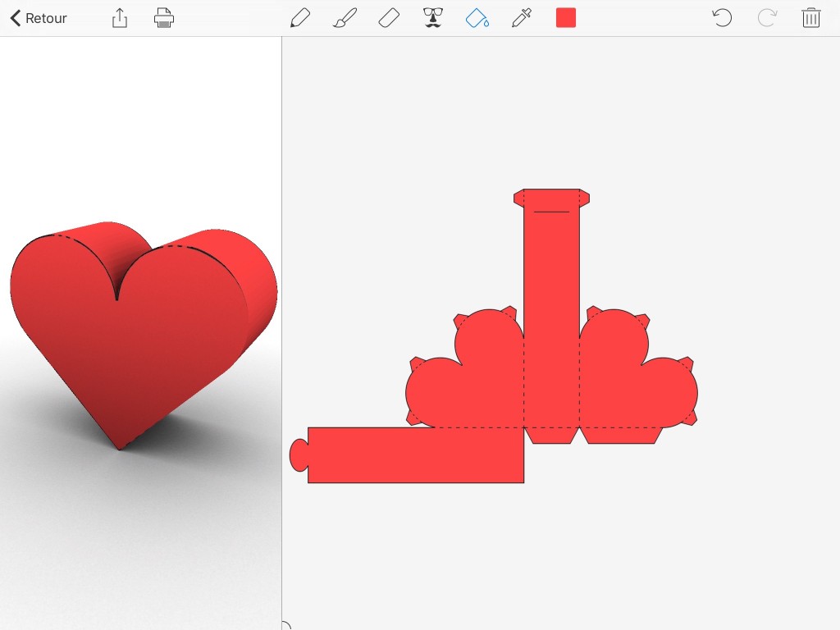
Task: Redo the undone action
Action: point(767,18)
